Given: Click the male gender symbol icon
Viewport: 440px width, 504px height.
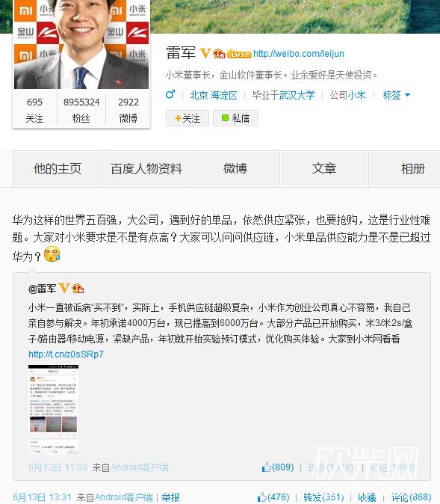Looking at the screenshot, I should [170, 94].
